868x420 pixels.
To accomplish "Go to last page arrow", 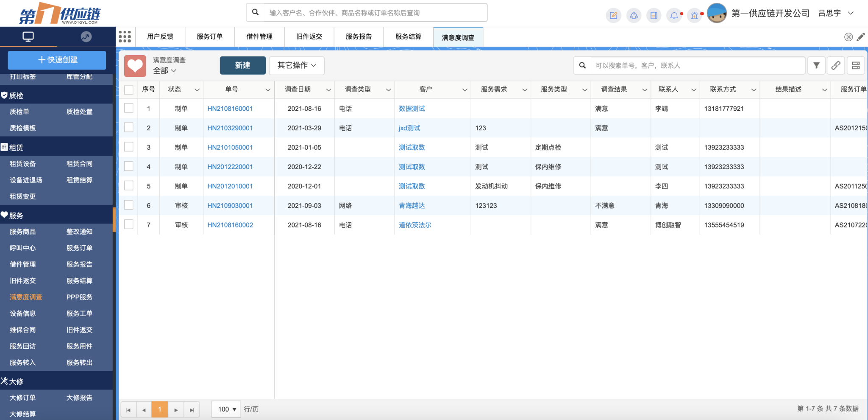I will pyautogui.click(x=192, y=410).
